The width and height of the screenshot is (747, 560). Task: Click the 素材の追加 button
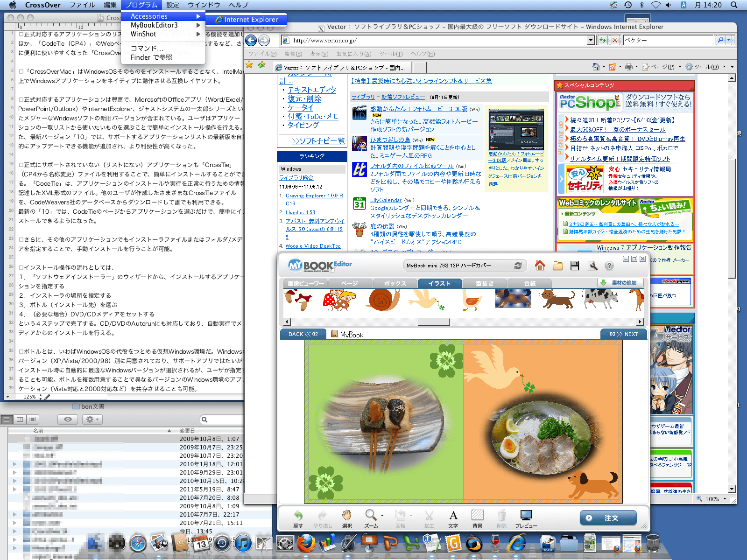click(x=620, y=283)
